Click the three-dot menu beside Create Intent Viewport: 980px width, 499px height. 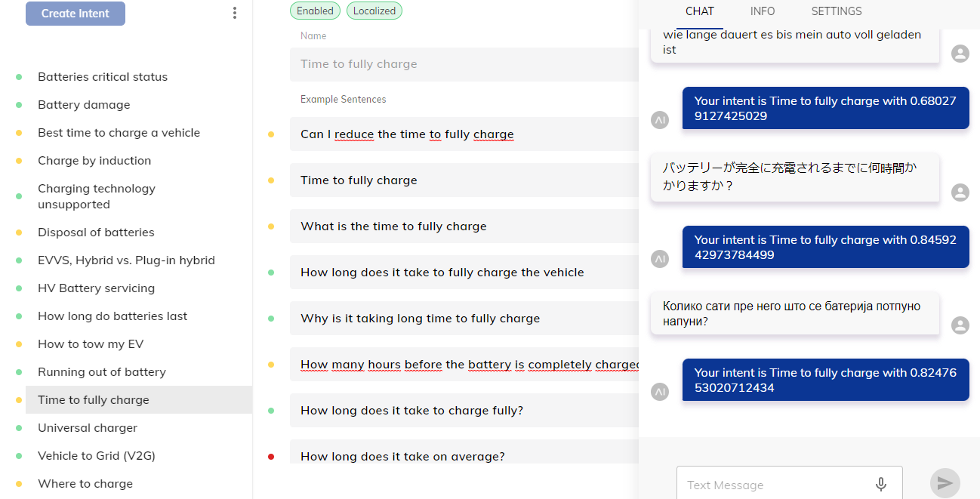point(235,13)
